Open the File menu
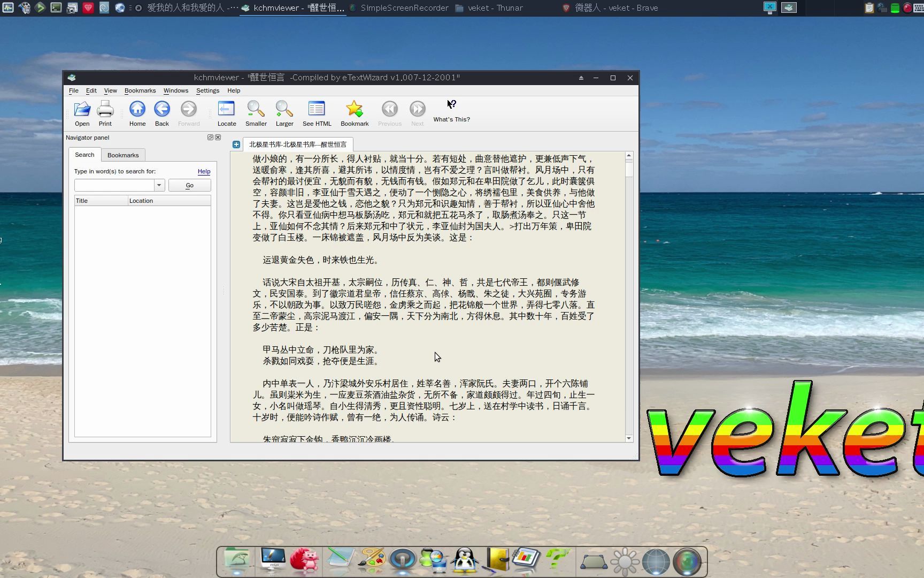The image size is (924, 578). [x=74, y=90]
